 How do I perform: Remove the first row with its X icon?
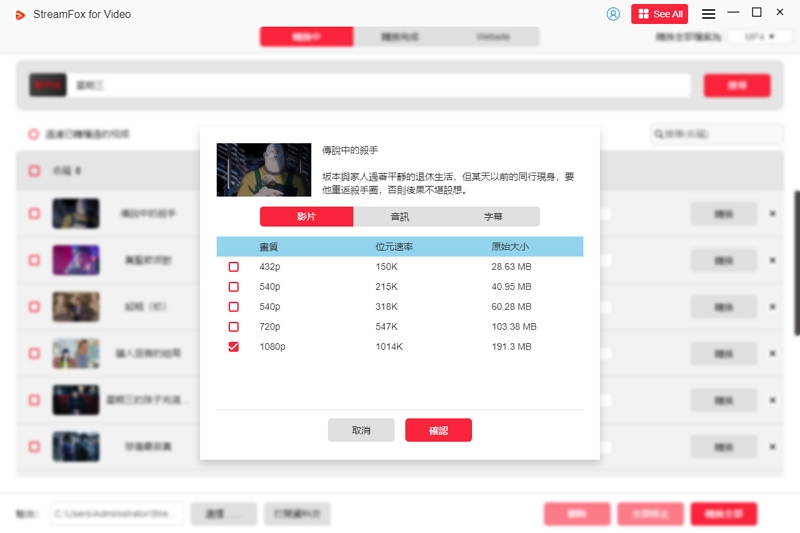(772, 214)
